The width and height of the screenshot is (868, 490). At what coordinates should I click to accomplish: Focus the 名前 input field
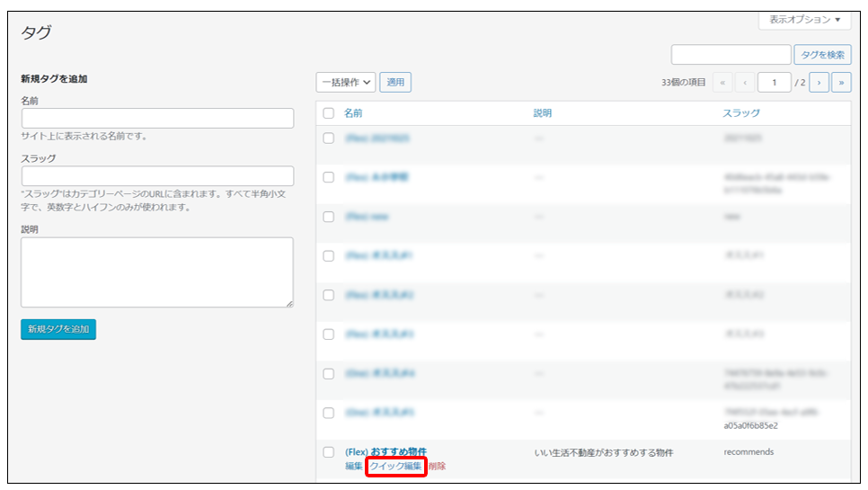point(157,119)
